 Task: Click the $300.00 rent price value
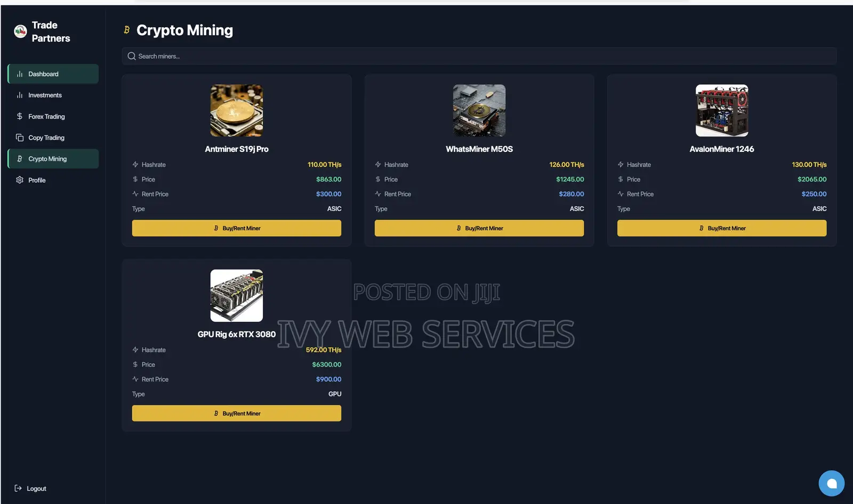(328, 194)
